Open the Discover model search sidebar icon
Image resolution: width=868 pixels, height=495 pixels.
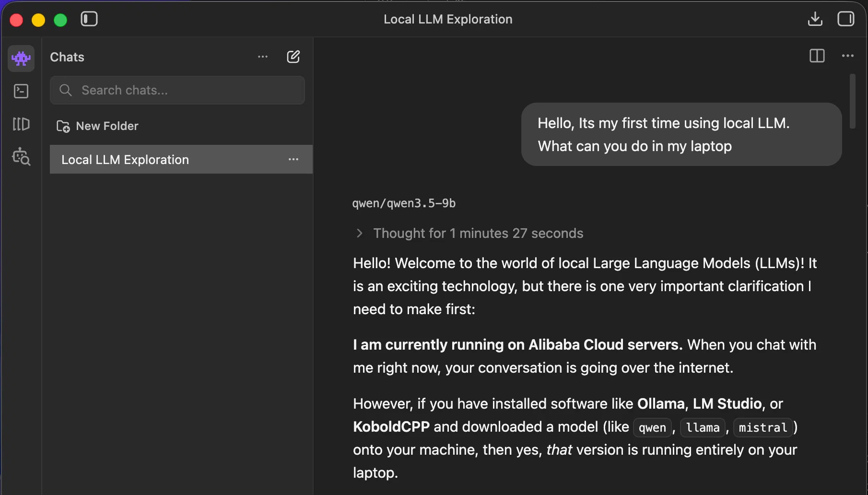click(x=21, y=157)
